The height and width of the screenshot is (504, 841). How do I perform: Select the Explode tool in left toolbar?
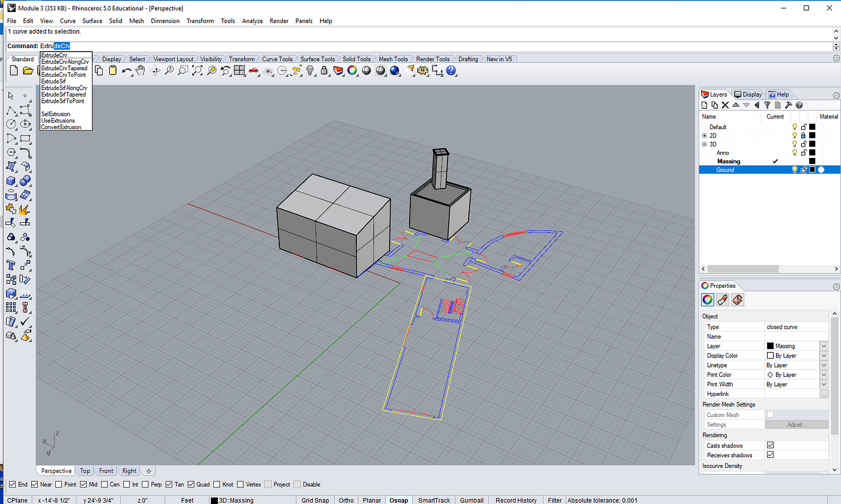pos(25,209)
